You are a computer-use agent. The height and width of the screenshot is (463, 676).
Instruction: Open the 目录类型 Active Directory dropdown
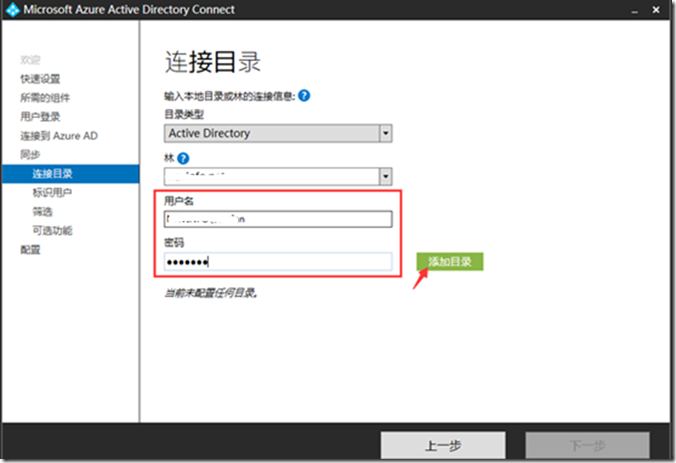pyautogui.click(x=278, y=133)
